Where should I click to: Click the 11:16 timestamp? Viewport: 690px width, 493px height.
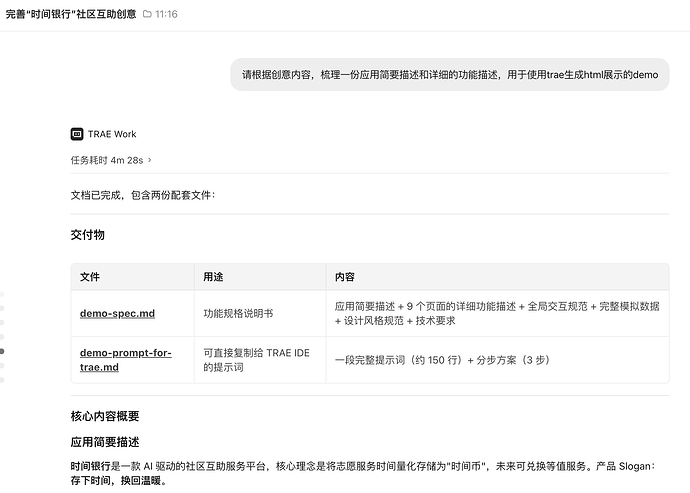(166, 14)
